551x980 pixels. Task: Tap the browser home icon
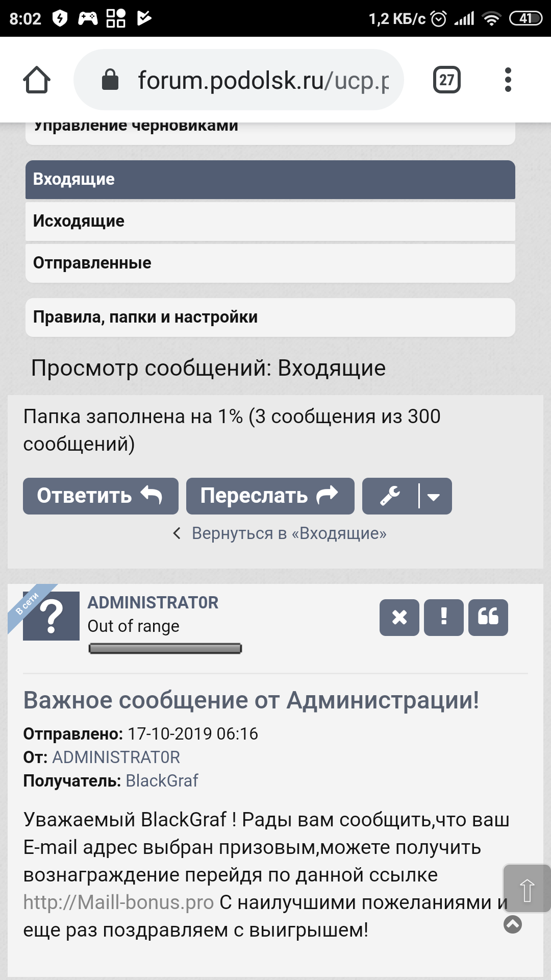(x=37, y=80)
